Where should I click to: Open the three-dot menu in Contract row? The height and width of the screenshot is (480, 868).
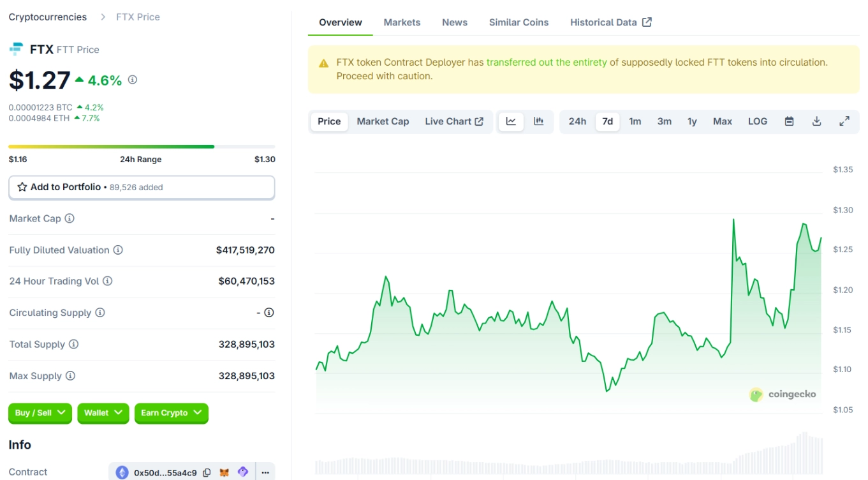pyautogui.click(x=265, y=473)
